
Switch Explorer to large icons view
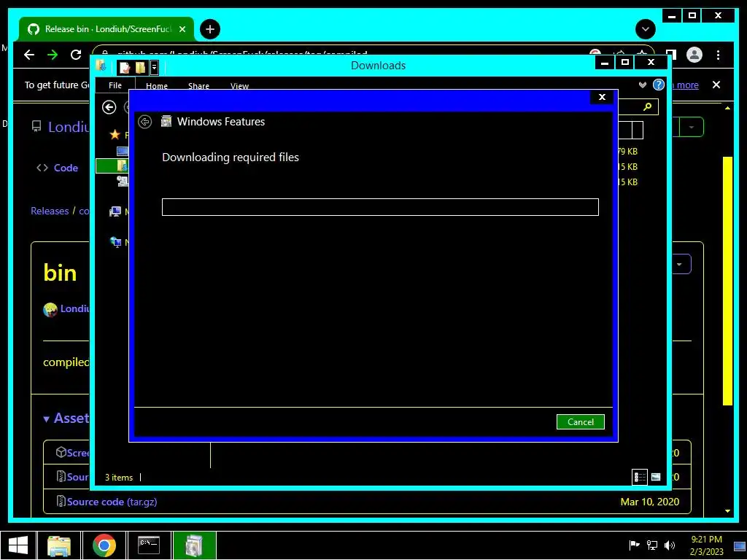click(x=656, y=477)
